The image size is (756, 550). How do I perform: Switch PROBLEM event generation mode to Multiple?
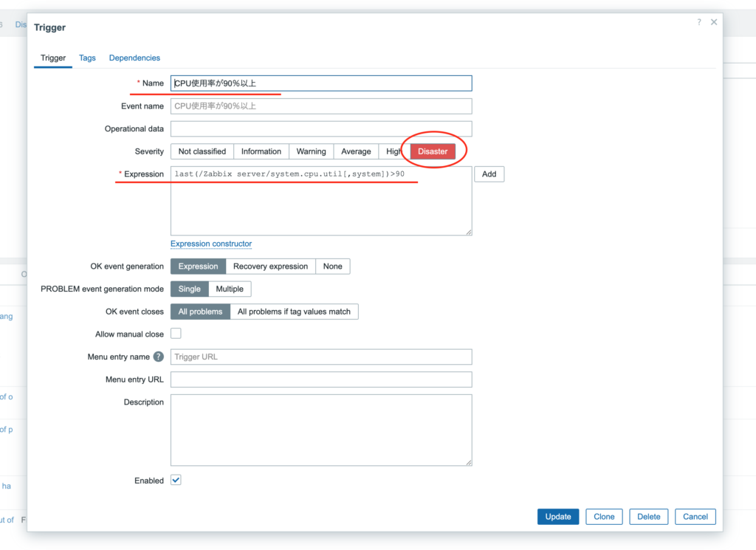(x=230, y=289)
